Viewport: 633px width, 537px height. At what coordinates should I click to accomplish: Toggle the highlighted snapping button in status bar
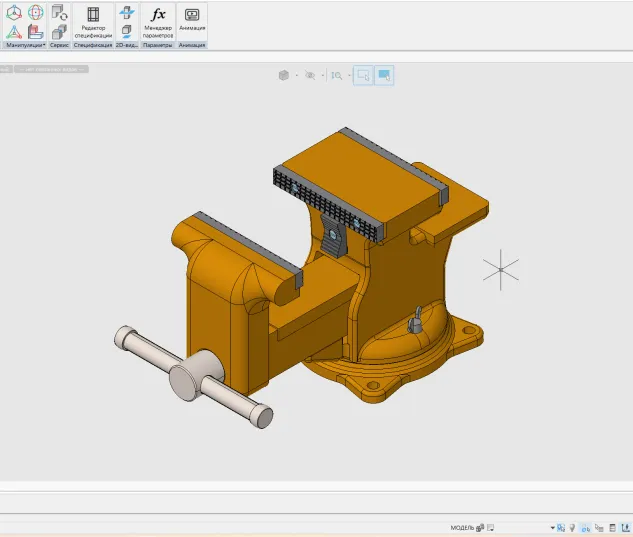click(x=561, y=527)
